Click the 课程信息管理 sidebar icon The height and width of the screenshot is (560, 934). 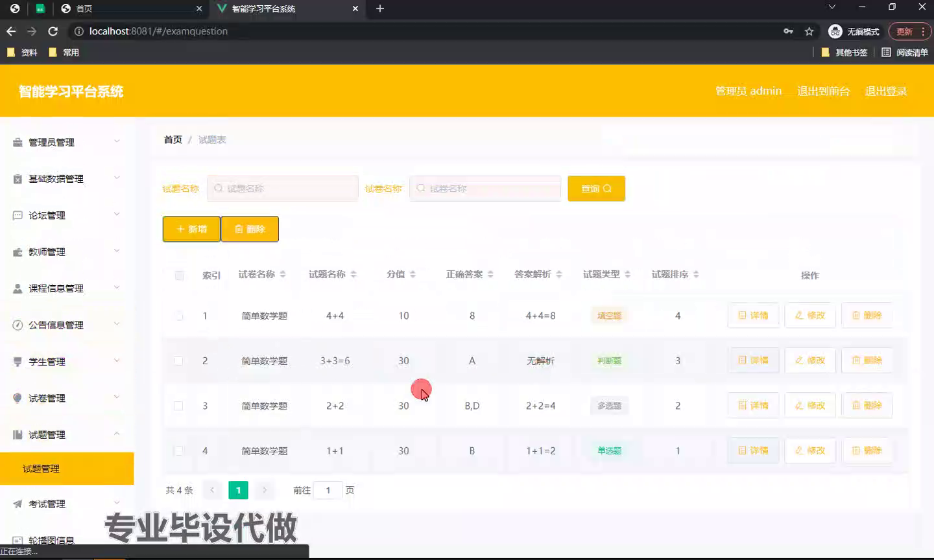[x=18, y=288]
